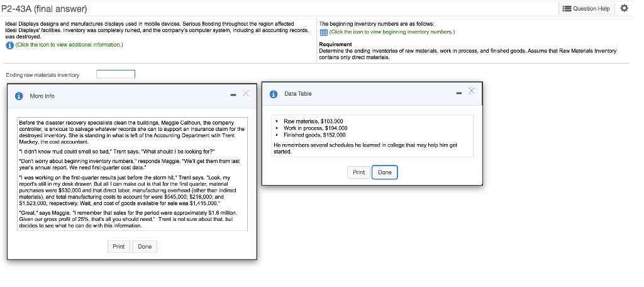This screenshot has width=644, height=287.
Task: Click the info icon in More Info title
Action: (x=18, y=96)
